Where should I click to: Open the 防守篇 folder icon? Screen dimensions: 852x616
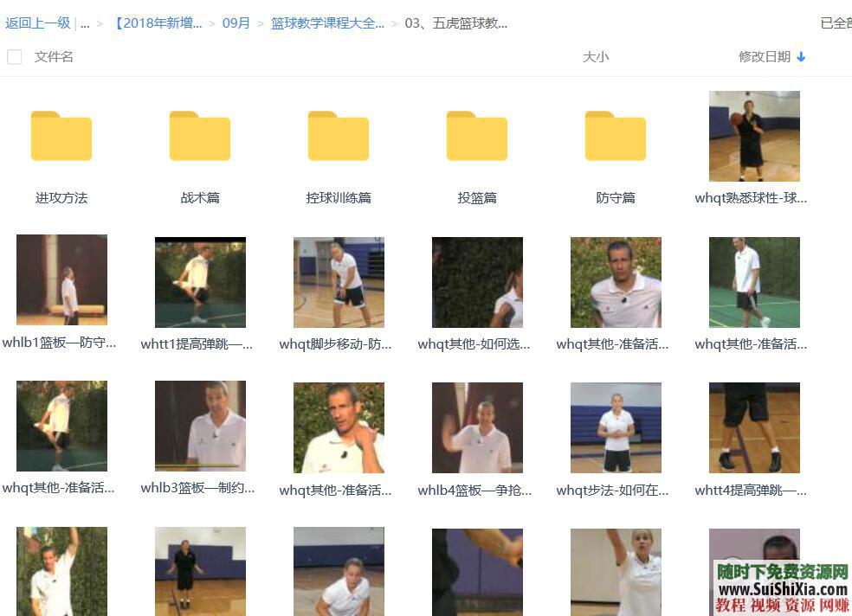616,136
